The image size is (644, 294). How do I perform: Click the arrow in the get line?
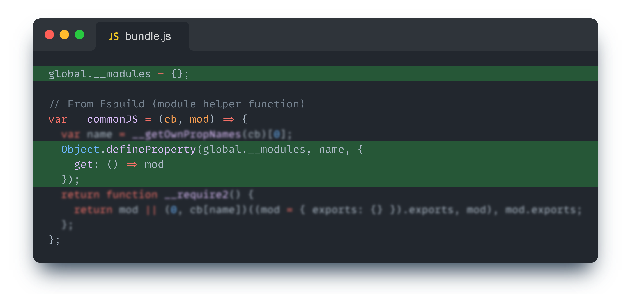tap(132, 164)
